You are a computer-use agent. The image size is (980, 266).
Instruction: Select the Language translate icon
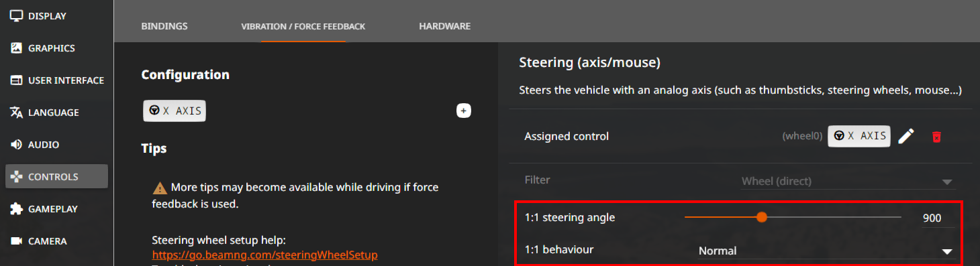17,113
